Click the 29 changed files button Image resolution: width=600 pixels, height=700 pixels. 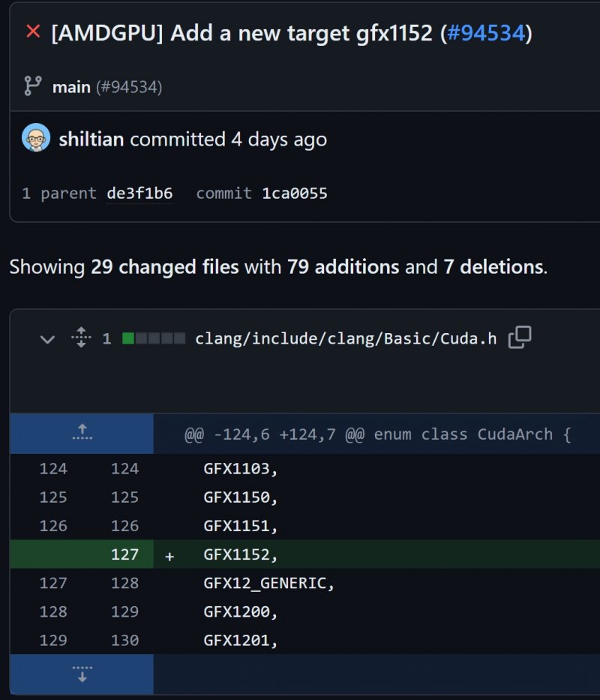pyautogui.click(x=164, y=266)
